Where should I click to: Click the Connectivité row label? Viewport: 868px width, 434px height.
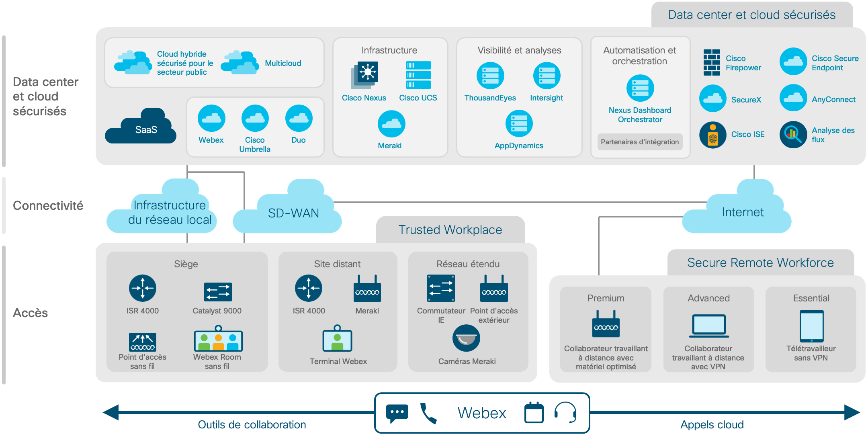[48, 206]
